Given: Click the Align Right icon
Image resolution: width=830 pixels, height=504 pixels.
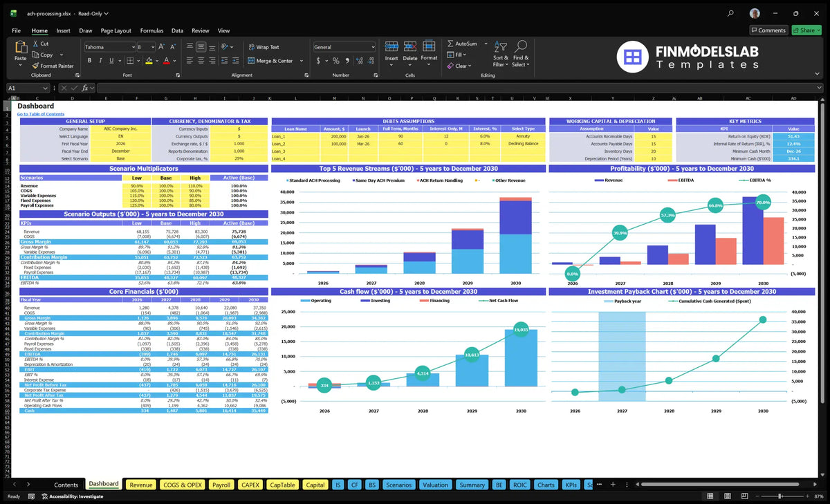Looking at the screenshot, I should coord(212,61).
